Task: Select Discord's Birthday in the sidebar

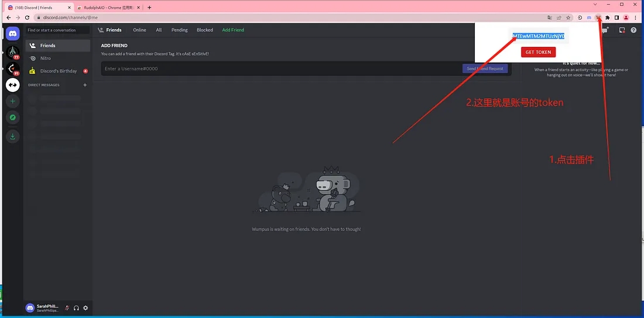Action: click(58, 71)
